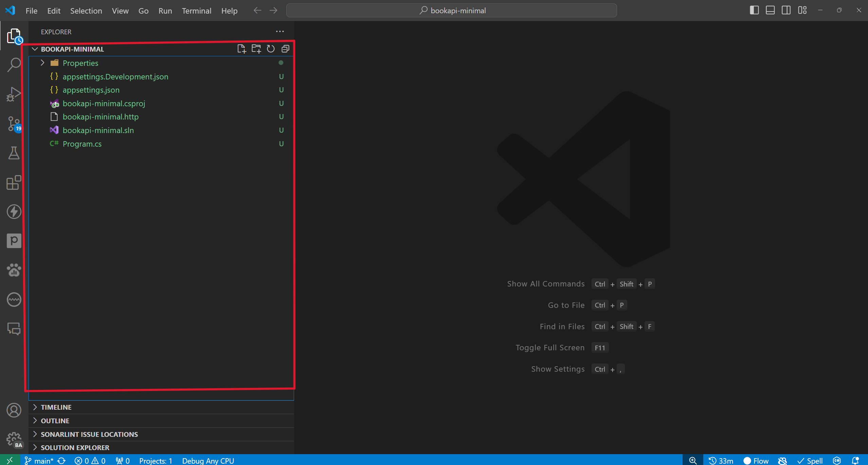
Task: Open the Customize Layout control
Action: (802, 11)
